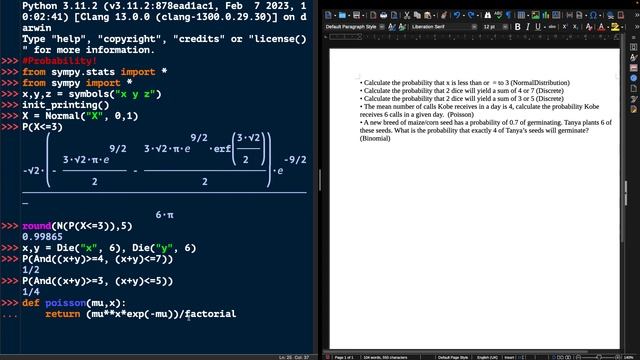Toggle Underline formatting
Viewport: 640px width, 360px height.
point(538,27)
